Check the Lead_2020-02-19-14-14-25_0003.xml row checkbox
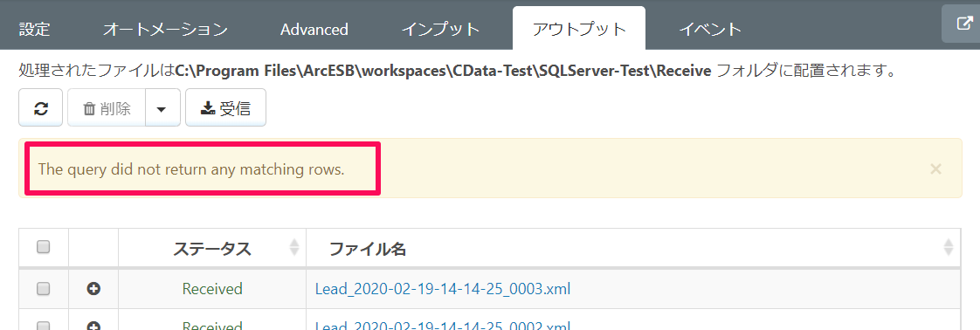 (43, 289)
